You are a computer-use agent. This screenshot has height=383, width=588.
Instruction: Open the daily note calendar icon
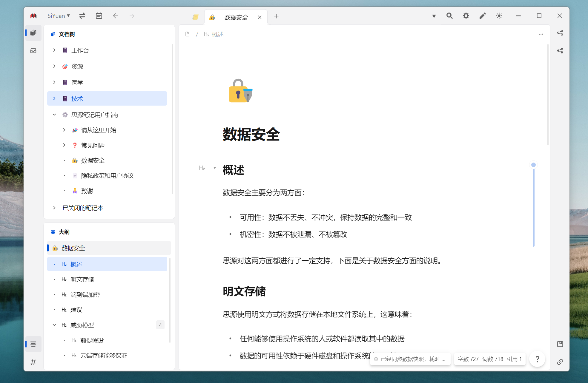click(99, 16)
